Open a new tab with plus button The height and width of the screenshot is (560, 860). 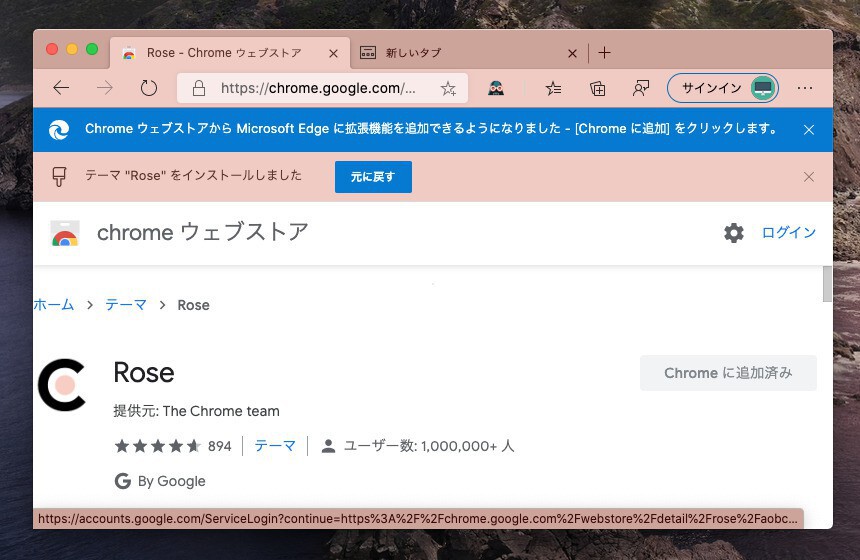coord(604,53)
